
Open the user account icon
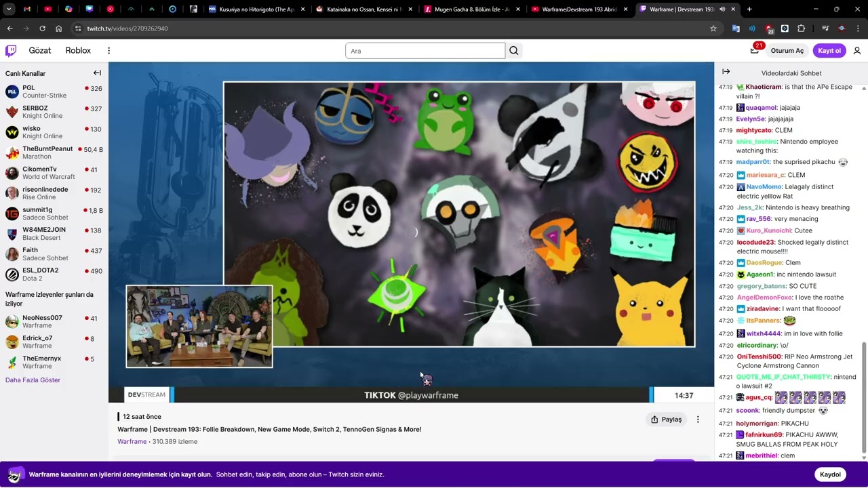click(857, 51)
